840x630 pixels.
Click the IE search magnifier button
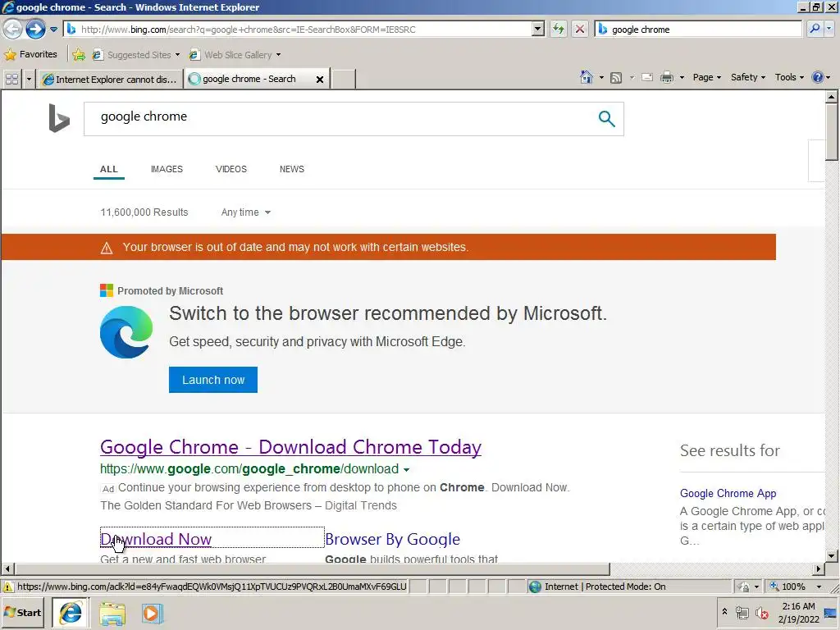click(x=815, y=29)
